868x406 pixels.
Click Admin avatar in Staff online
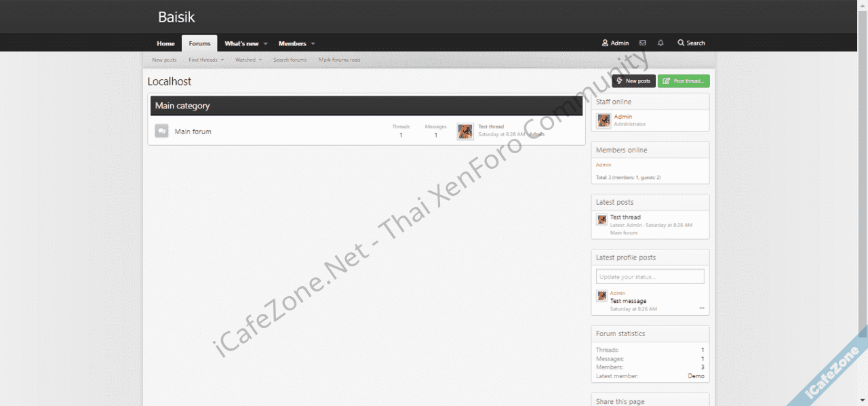[x=604, y=120]
